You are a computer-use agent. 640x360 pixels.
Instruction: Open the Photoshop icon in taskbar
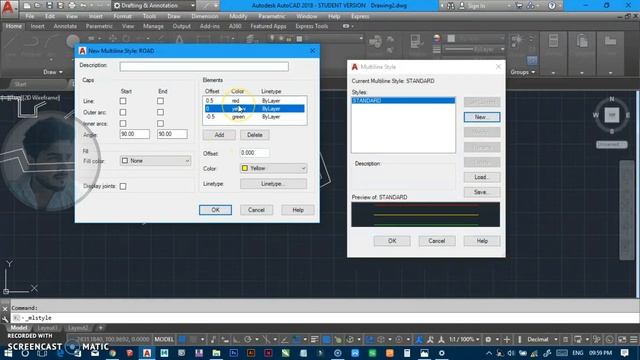click(233, 353)
